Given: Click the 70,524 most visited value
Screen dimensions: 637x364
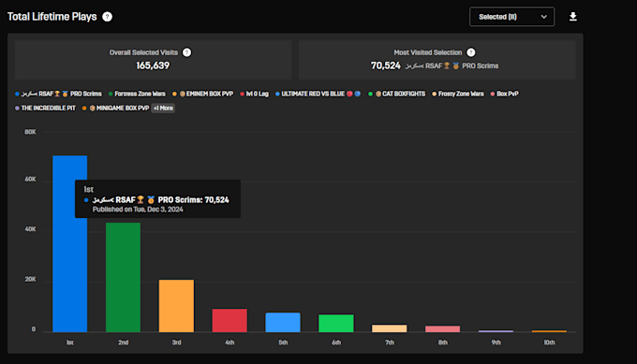Looking at the screenshot, I should [x=386, y=66].
